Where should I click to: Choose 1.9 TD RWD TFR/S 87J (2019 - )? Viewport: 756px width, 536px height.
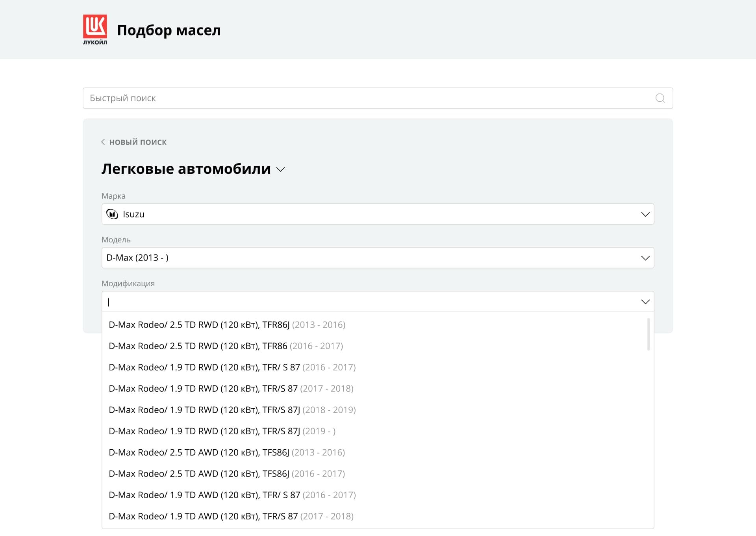222,431
